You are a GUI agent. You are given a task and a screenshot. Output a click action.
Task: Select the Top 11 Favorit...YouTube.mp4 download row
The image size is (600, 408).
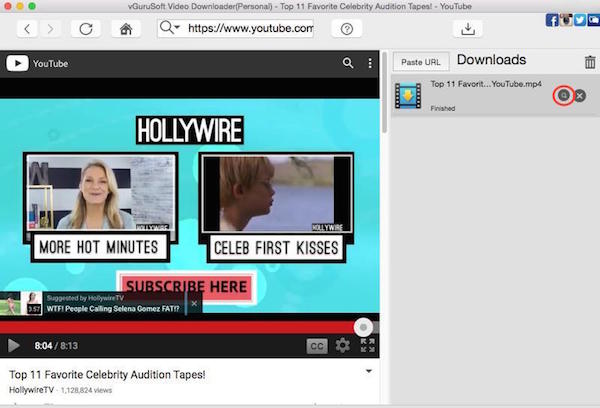[495, 96]
